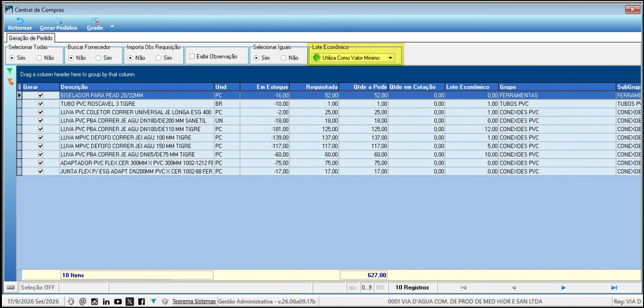Uncheck Gerar for BISELADOR PARA PEAD 20/32MM

coord(40,96)
